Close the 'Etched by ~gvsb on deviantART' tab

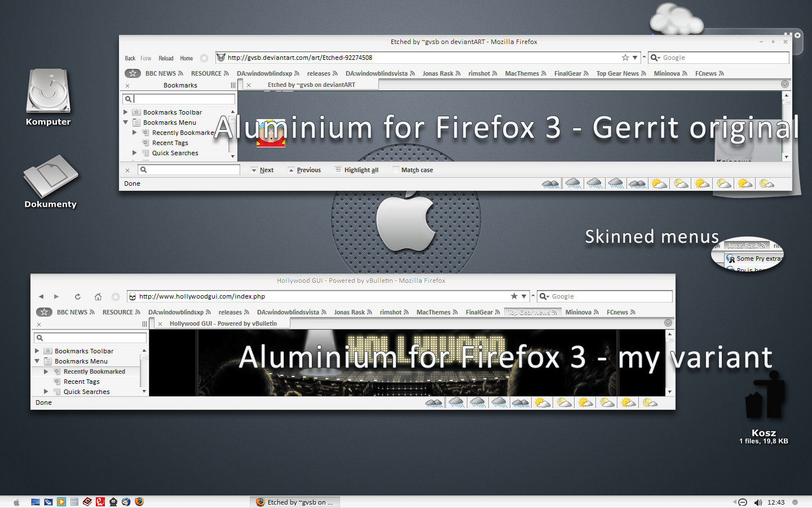point(249,85)
